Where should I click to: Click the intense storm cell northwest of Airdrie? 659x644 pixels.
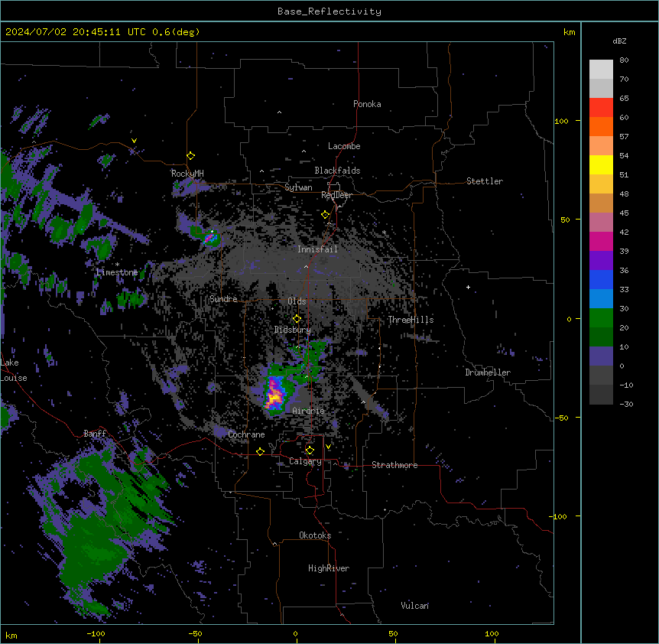click(x=275, y=395)
